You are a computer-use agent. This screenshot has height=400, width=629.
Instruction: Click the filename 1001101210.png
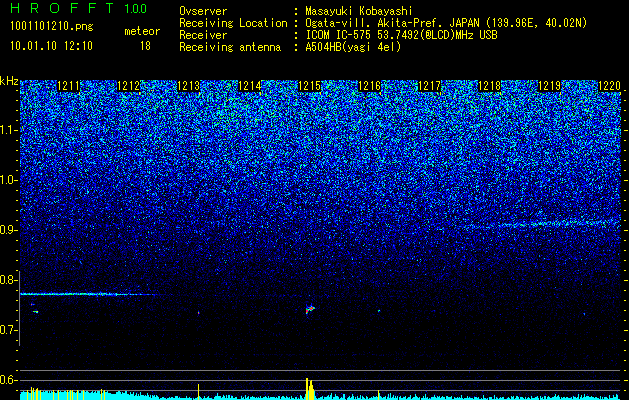coord(52,27)
